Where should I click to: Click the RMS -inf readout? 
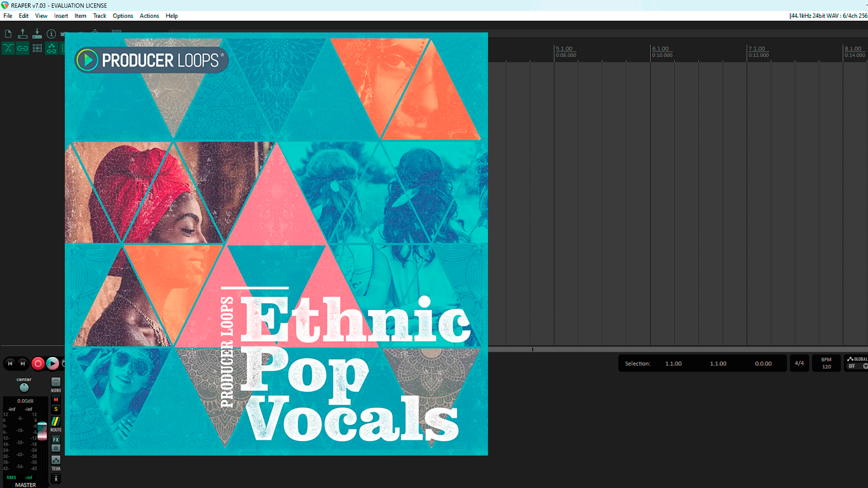[x=20, y=477]
